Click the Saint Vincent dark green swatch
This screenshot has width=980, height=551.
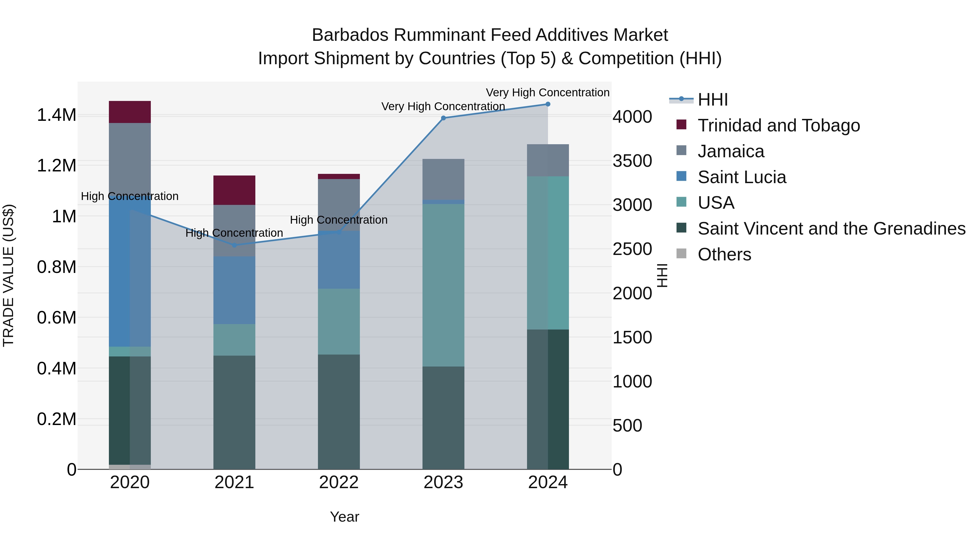click(681, 228)
